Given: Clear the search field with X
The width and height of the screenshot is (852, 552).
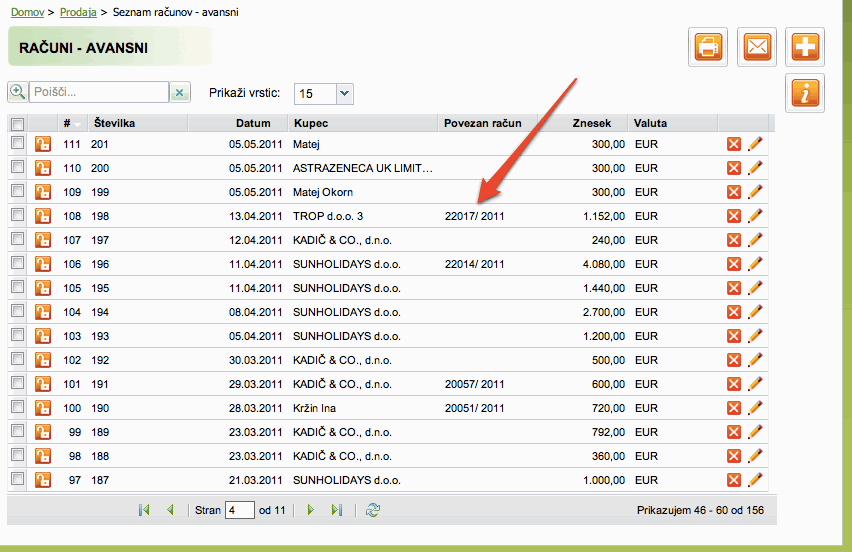Looking at the screenshot, I should coord(180,92).
